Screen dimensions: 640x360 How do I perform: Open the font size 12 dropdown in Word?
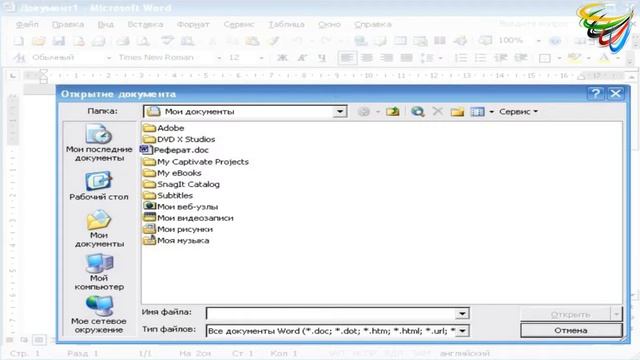click(x=261, y=58)
